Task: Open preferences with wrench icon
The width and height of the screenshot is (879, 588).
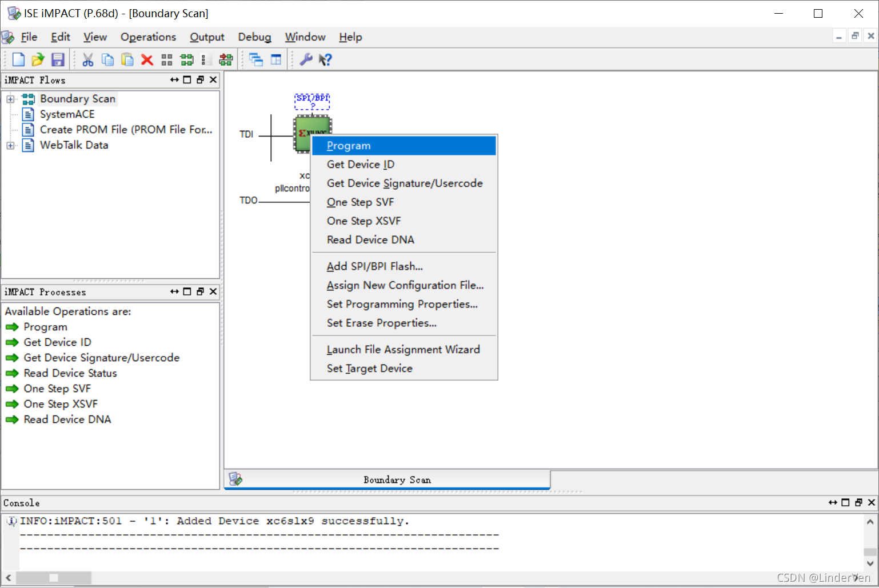Action: coord(306,59)
